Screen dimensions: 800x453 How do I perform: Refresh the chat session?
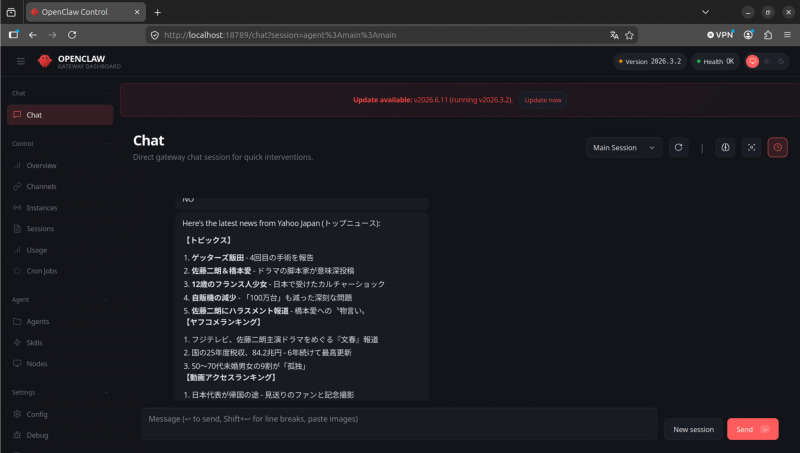[x=679, y=147]
